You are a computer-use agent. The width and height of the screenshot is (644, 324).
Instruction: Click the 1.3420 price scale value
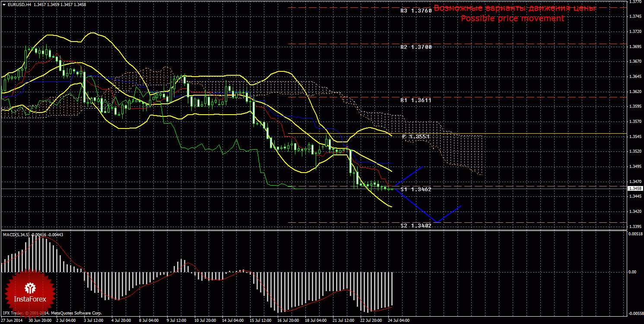[x=635, y=212]
